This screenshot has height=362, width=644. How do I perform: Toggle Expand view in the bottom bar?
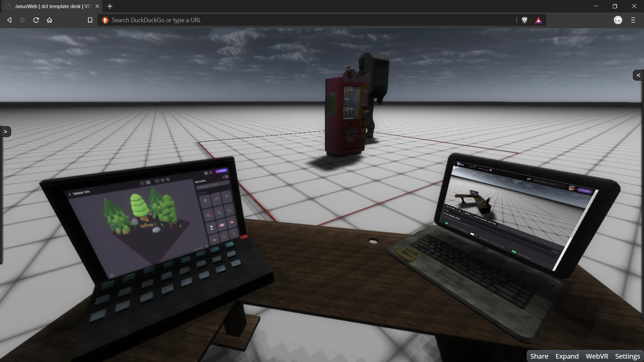(x=567, y=356)
